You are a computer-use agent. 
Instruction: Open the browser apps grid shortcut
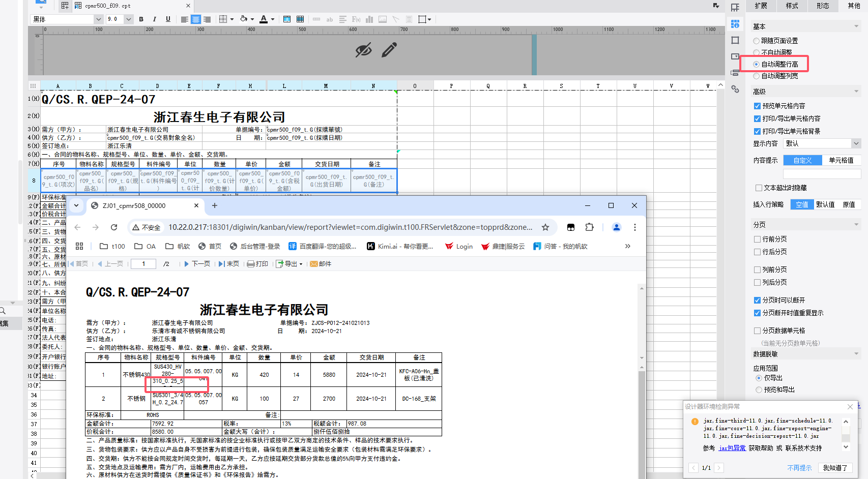coord(79,246)
